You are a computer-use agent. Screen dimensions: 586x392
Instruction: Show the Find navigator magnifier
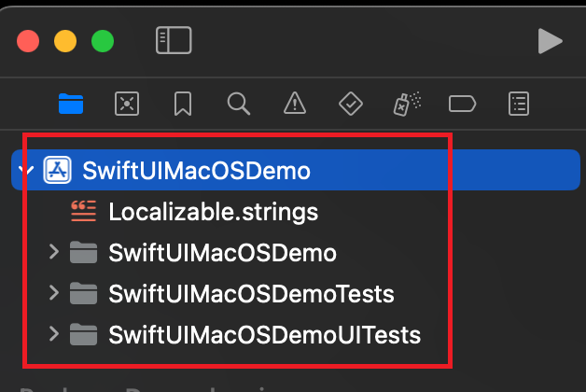(238, 103)
